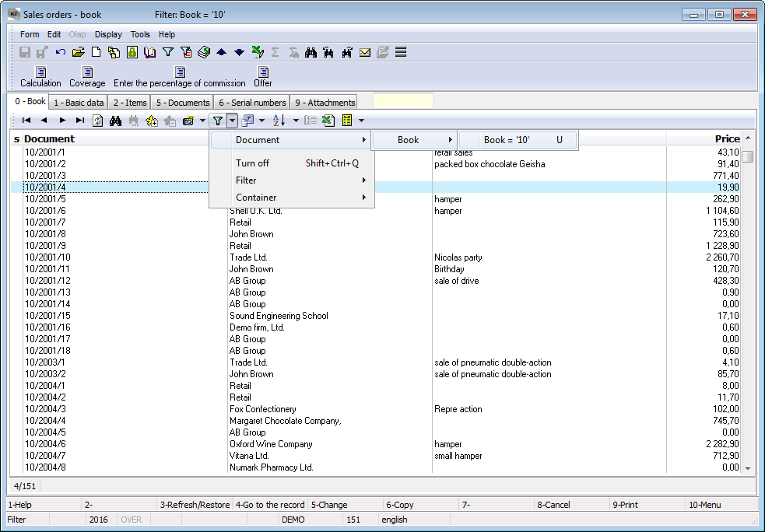Click the A-Z sort icon
765x532 pixels.
279,121
